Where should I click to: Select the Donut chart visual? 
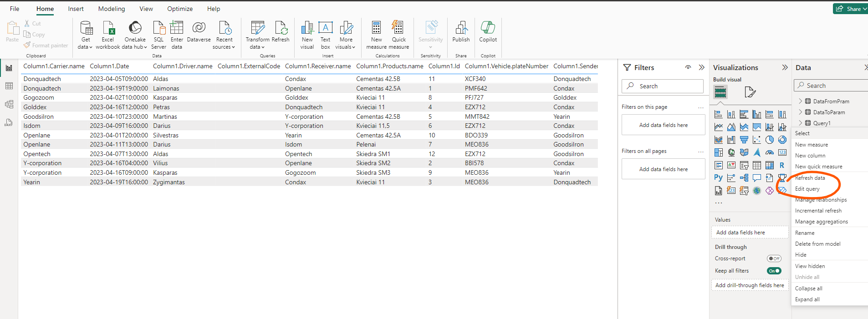[x=782, y=140]
